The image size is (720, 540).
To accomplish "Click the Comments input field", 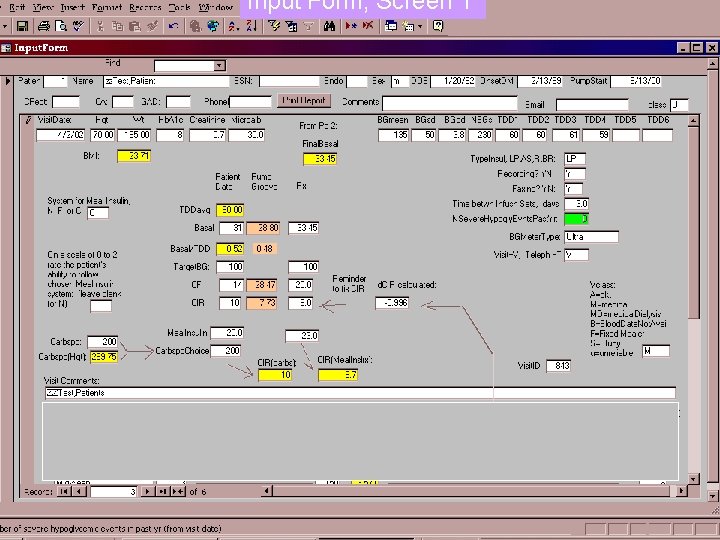I will (450, 102).
